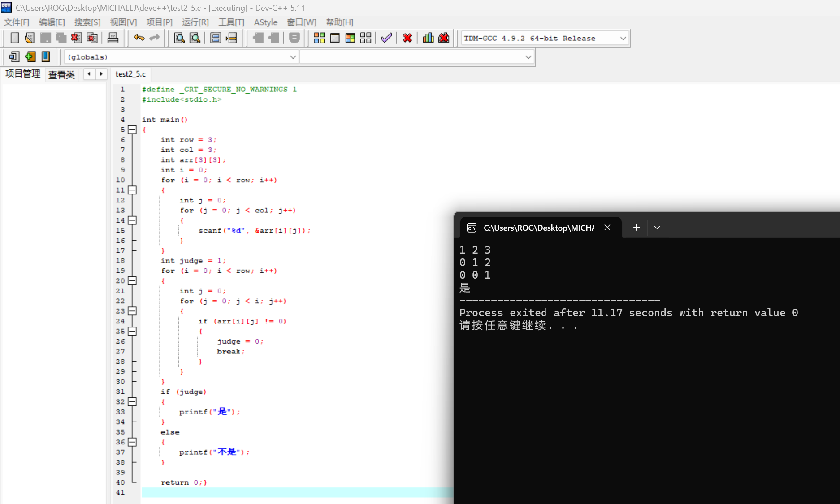This screenshot has width=840, height=504.
Task: Undo the last edit
Action: [139, 38]
